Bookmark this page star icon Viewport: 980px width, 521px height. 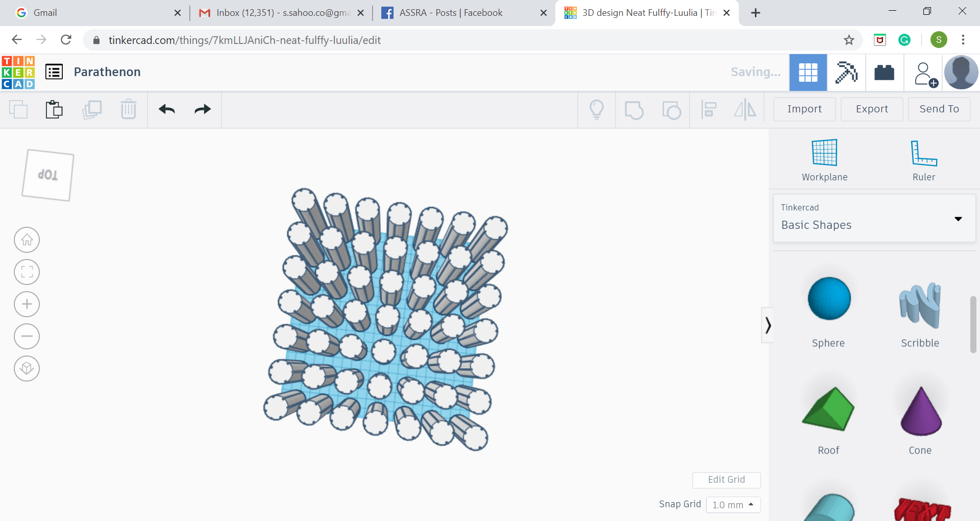[x=849, y=40]
